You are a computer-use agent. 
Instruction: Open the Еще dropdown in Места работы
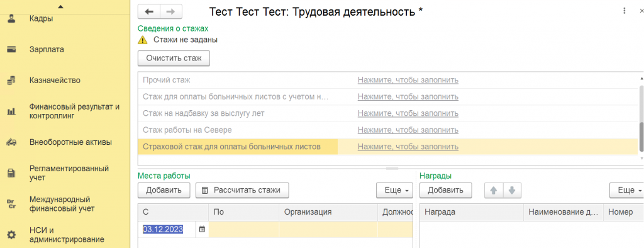click(x=395, y=191)
